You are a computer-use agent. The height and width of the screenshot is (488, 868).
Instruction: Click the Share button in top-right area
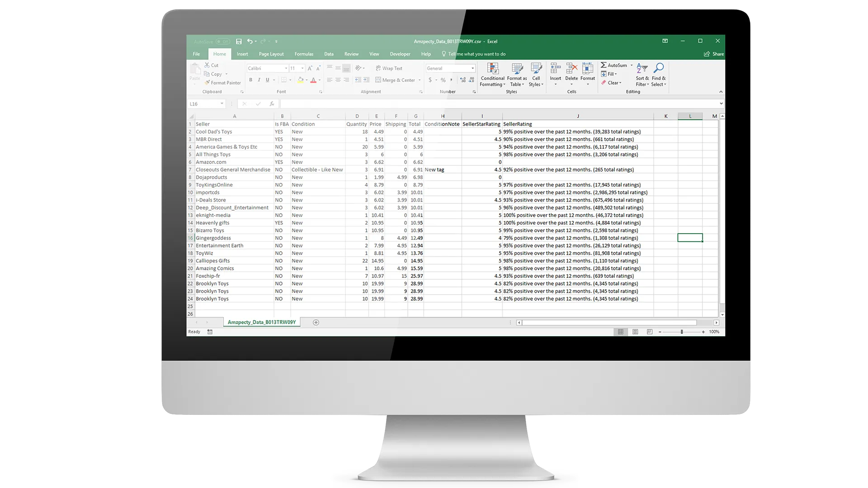713,54
